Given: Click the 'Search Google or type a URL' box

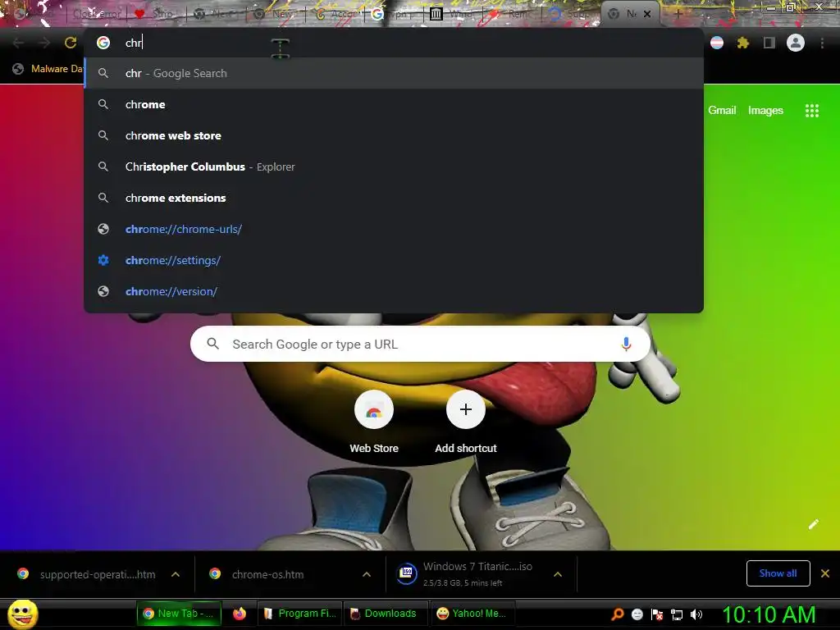Looking at the screenshot, I should [x=420, y=344].
